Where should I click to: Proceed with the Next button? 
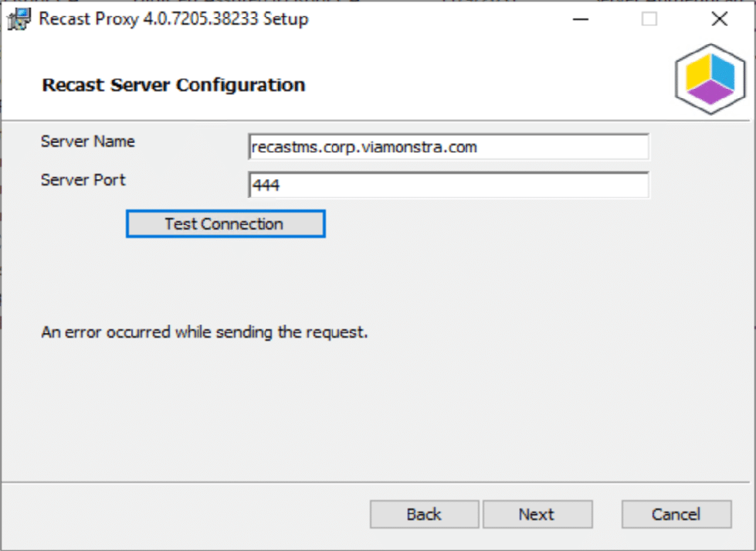(x=536, y=515)
